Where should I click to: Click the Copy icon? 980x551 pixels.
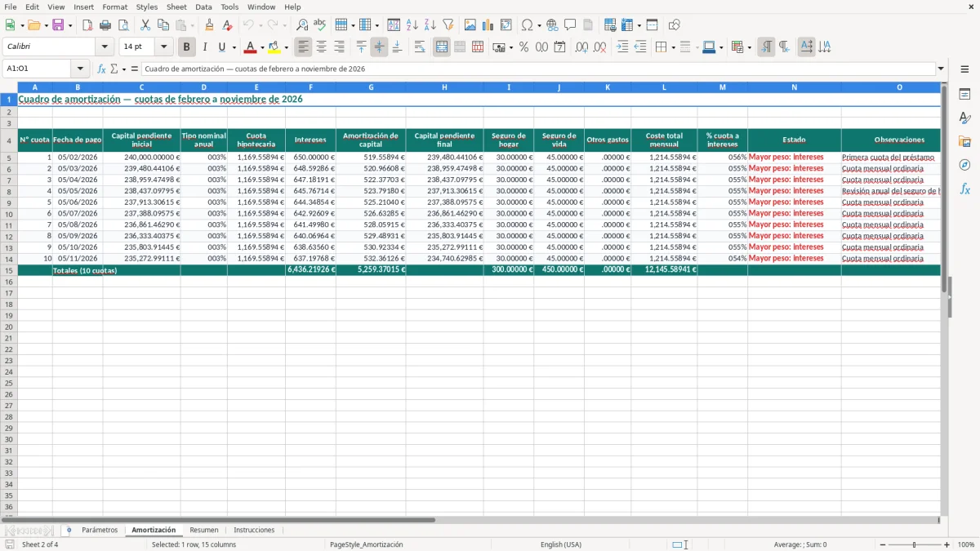[x=163, y=25]
